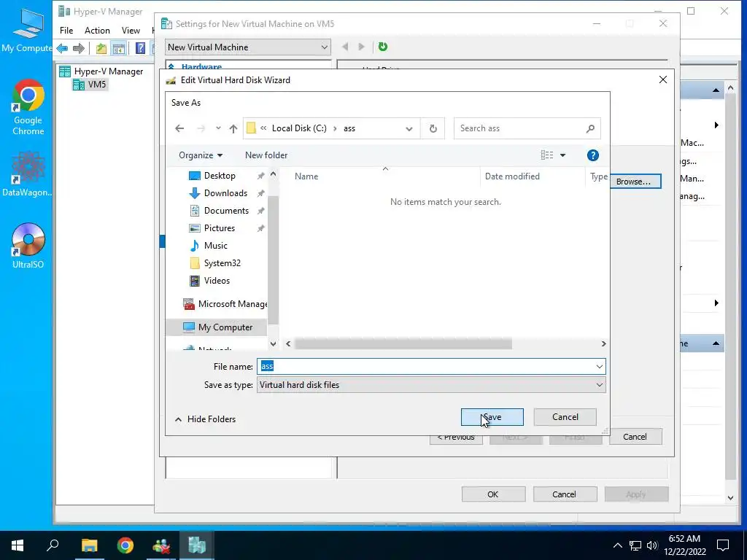Screen dimensions: 747x560
Task: Go up one folder level in Save As
Action: click(233, 128)
